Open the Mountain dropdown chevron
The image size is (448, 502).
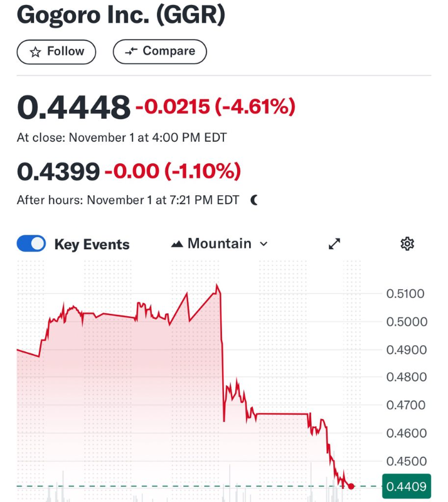[x=264, y=244]
